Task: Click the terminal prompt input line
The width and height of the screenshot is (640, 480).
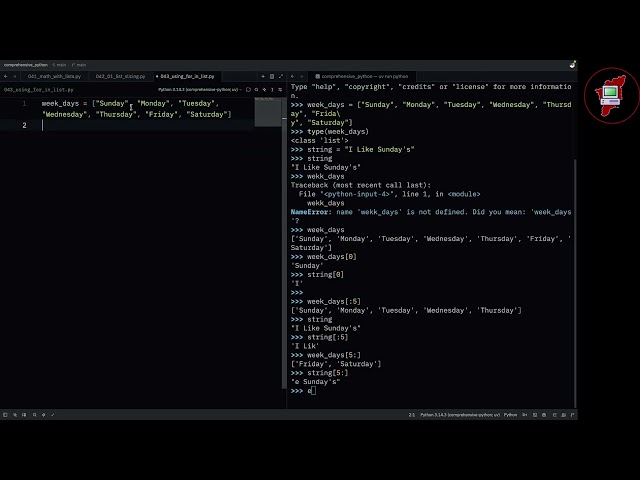Action: click(430, 391)
